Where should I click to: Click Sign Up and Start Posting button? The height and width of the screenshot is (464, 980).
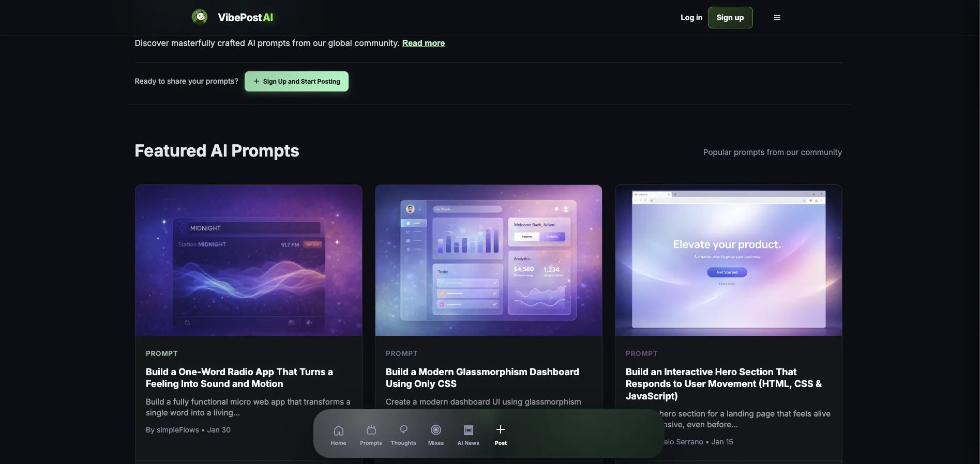tap(296, 81)
